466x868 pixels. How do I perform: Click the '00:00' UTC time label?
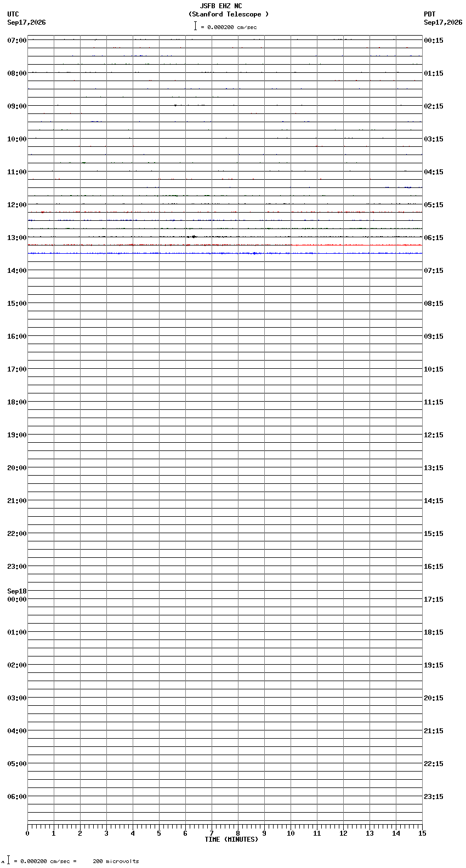coord(17,599)
